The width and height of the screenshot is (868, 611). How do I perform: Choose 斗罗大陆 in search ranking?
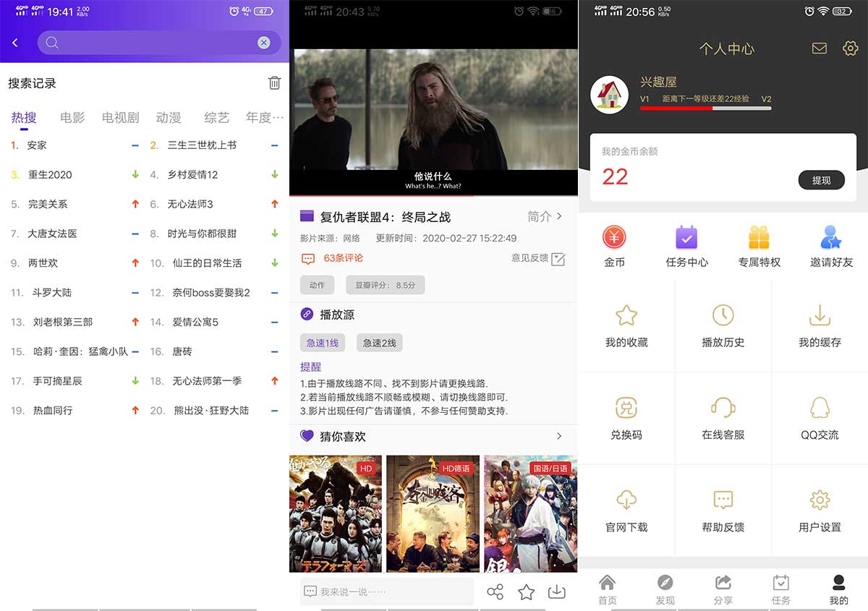52,293
